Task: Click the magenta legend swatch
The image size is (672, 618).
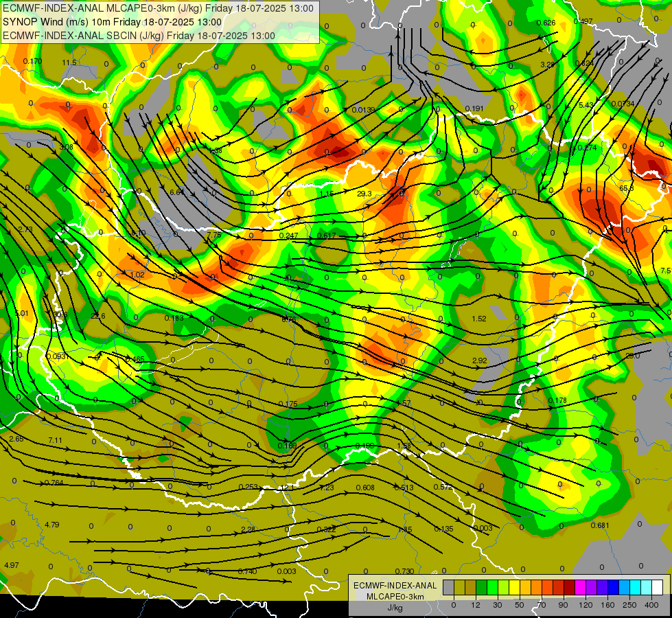Action: coord(580,588)
